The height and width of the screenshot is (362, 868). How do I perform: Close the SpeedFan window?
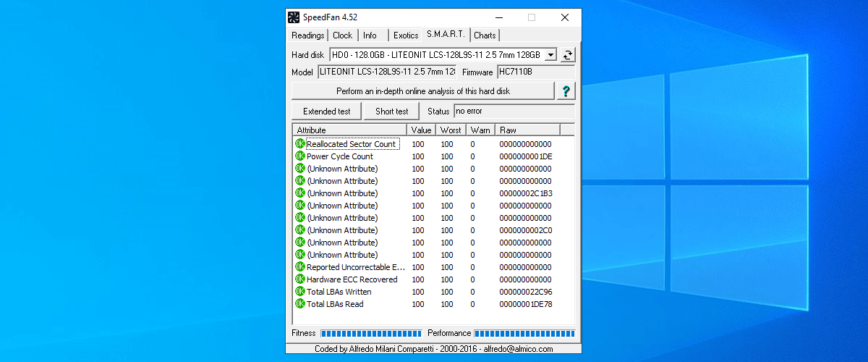[x=565, y=17]
